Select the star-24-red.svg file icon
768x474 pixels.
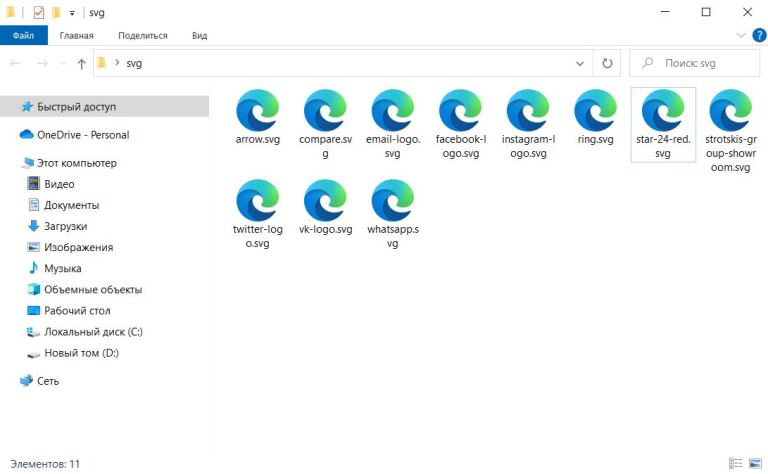coord(663,110)
